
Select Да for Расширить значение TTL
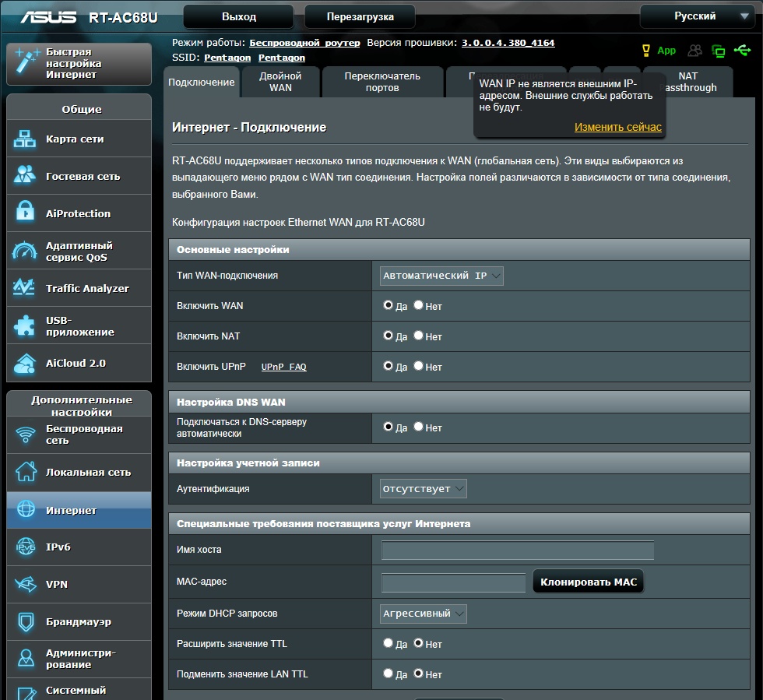point(388,643)
